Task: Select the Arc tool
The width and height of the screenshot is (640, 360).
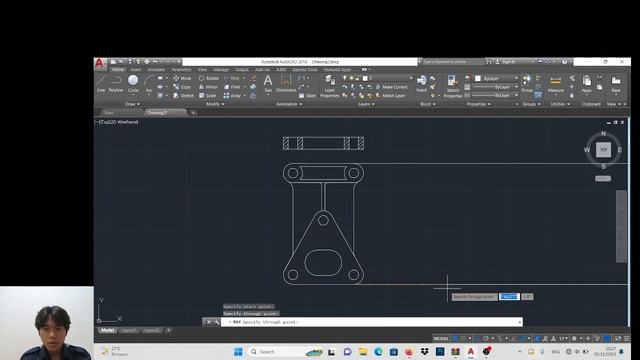Action: click(149, 83)
